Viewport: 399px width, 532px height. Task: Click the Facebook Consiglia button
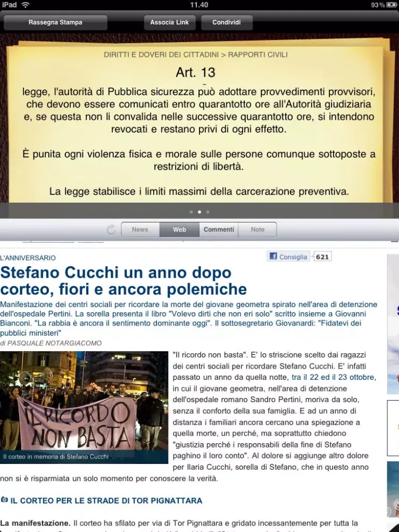288,256
